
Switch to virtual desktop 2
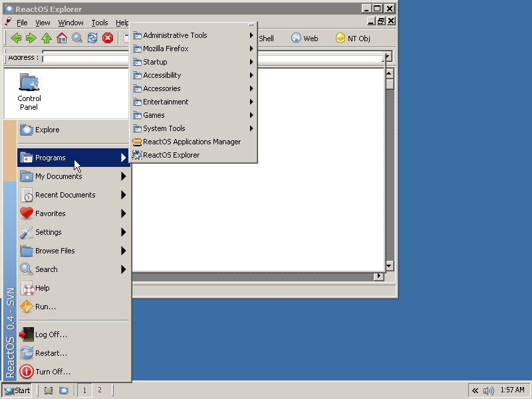[x=100, y=390]
